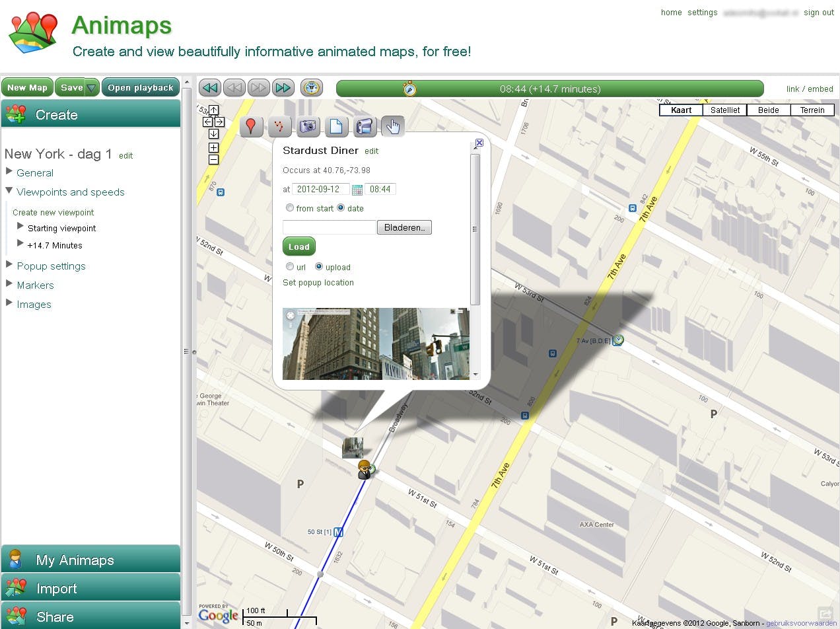Image resolution: width=840 pixels, height=629 pixels.
Task: Click the small photo thumbnail on the map
Action: point(353,447)
